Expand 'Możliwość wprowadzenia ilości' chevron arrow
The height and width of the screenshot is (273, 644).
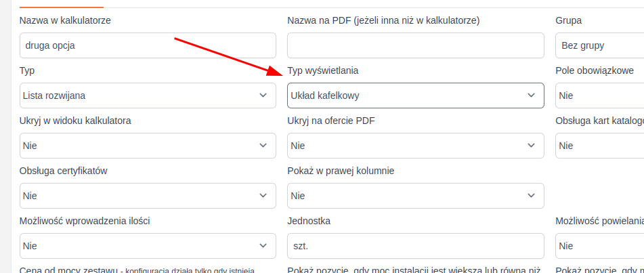263,246
